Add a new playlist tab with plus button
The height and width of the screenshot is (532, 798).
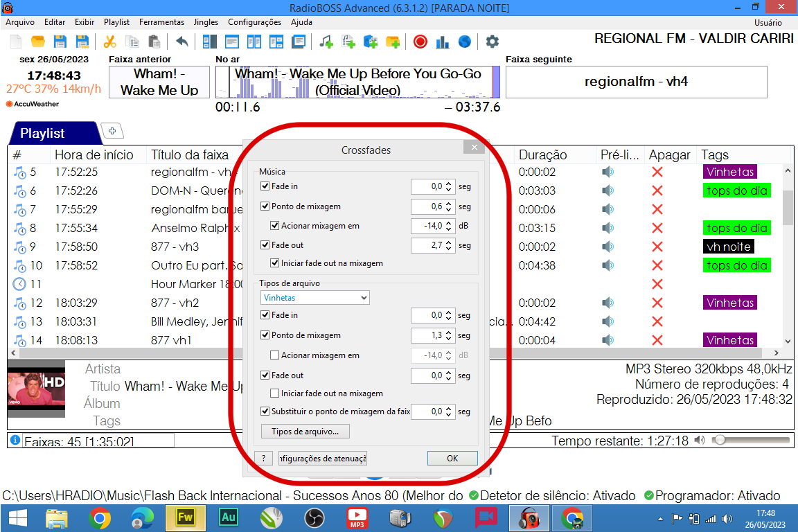click(112, 132)
